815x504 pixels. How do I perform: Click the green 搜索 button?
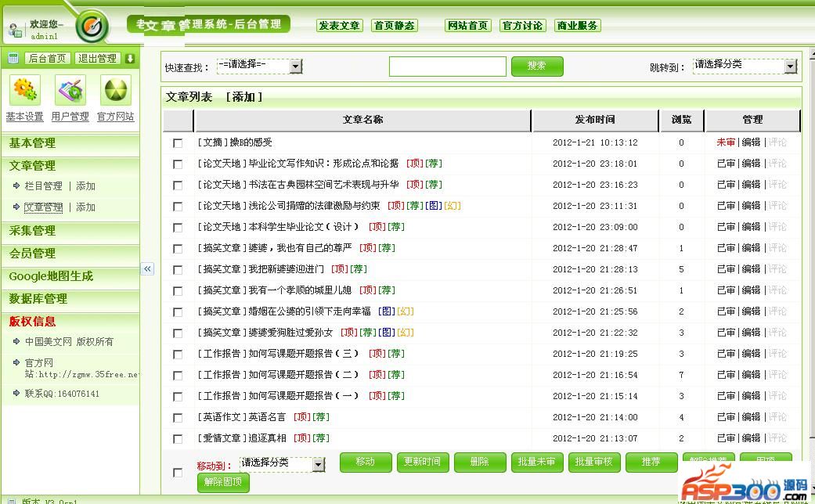tap(537, 66)
